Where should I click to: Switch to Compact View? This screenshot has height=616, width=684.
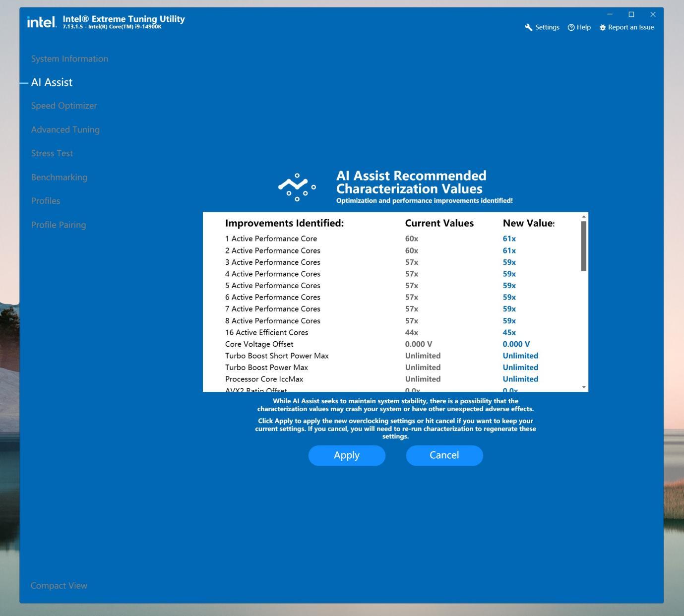[59, 586]
